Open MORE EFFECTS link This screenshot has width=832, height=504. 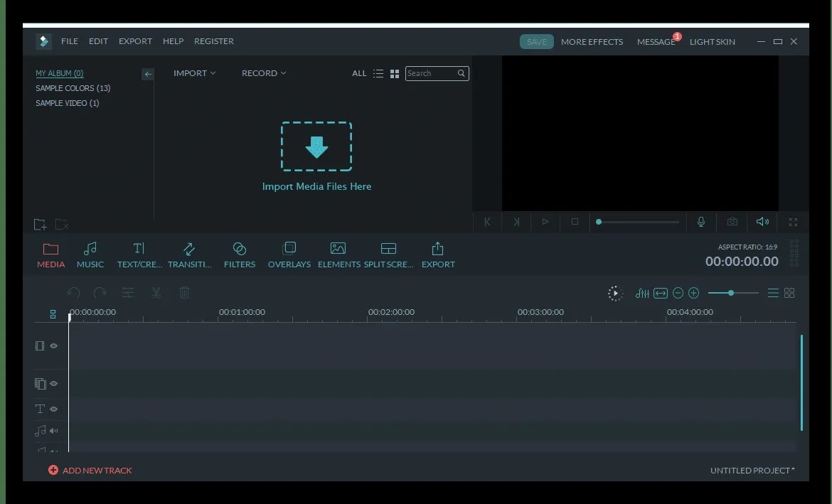[592, 42]
